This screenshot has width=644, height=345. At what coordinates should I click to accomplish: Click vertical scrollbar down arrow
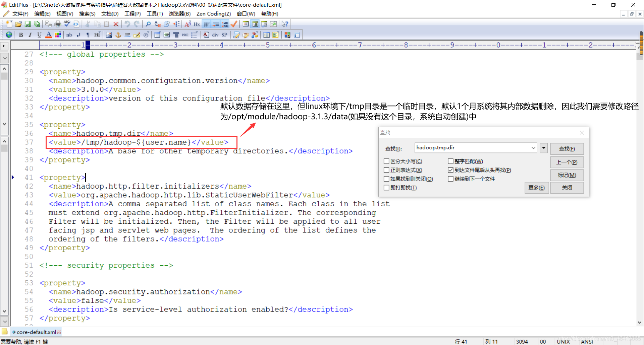tap(640, 323)
